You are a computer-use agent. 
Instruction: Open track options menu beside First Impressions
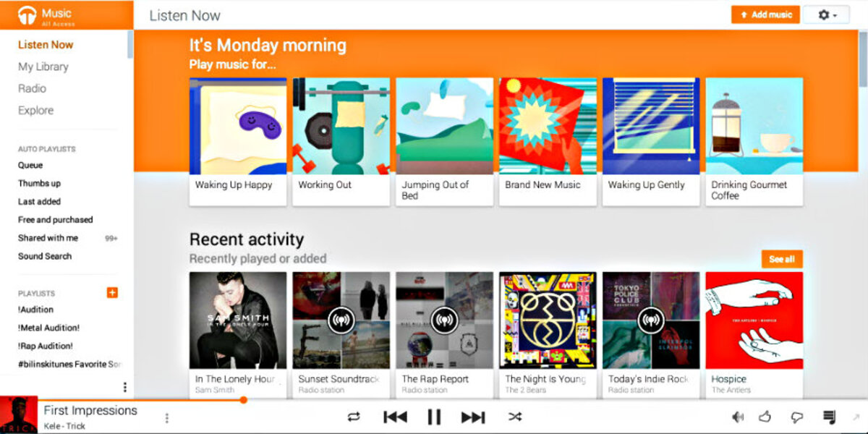(x=167, y=417)
